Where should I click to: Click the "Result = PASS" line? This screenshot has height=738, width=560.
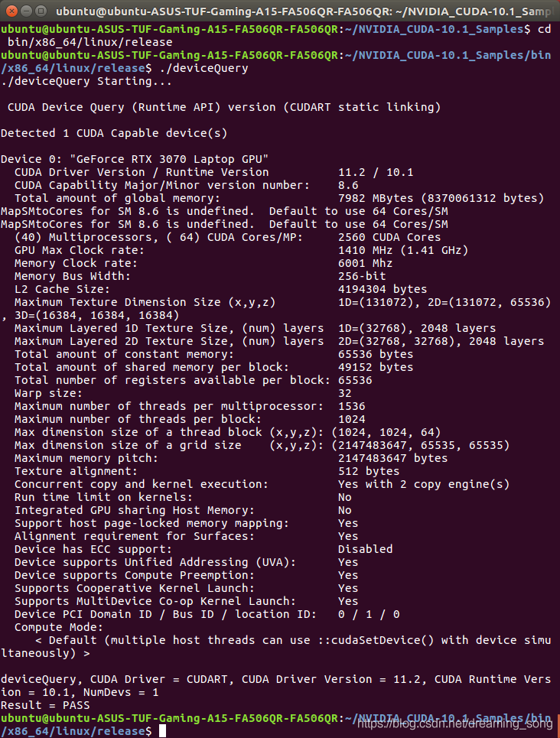coord(45,705)
